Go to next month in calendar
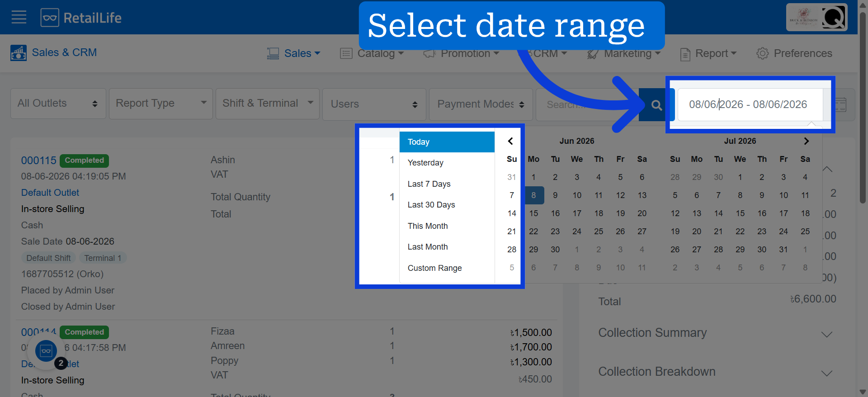 click(x=806, y=141)
